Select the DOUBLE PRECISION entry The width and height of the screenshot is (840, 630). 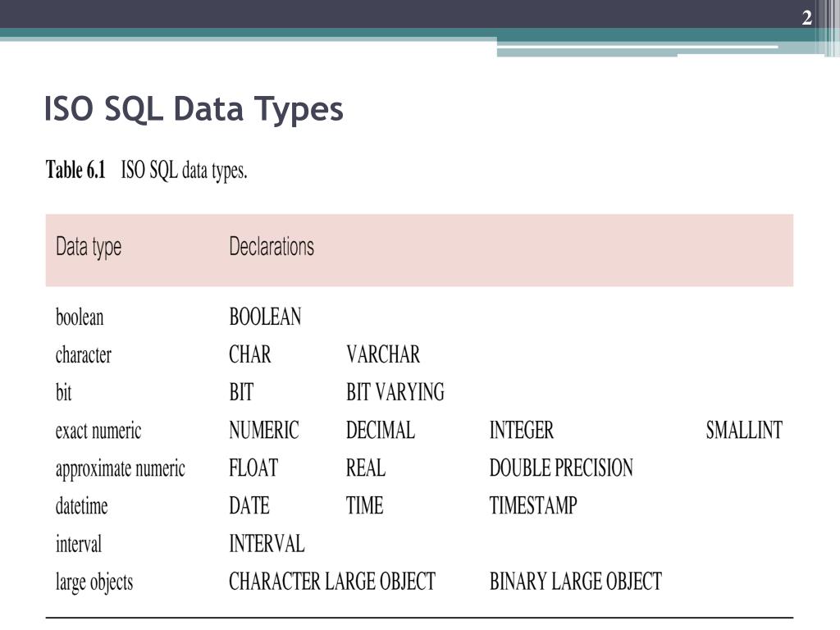tap(561, 468)
